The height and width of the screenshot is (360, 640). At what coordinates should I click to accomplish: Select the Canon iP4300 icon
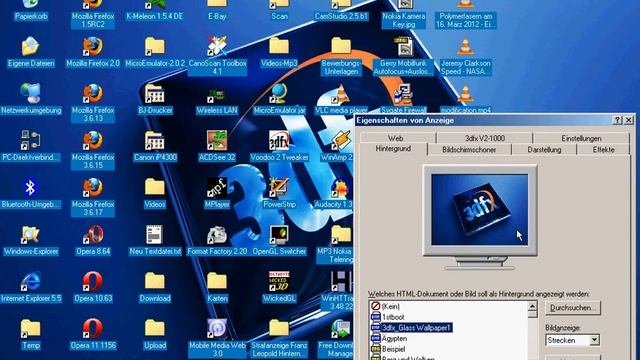pyautogui.click(x=155, y=146)
